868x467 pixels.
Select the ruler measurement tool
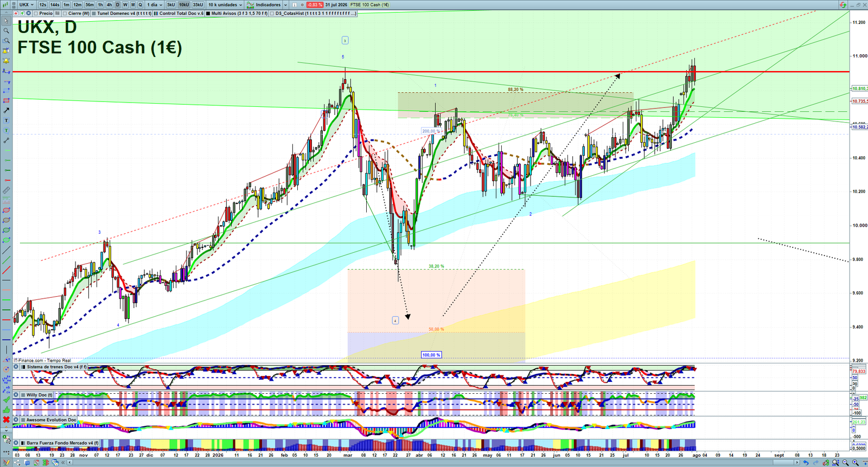7,190
